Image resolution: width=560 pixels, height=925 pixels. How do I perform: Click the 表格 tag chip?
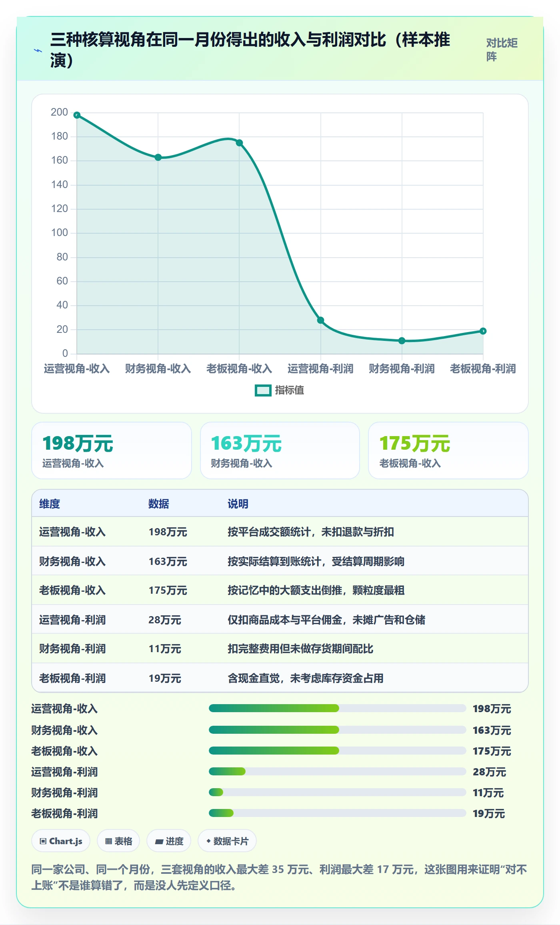coord(118,841)
